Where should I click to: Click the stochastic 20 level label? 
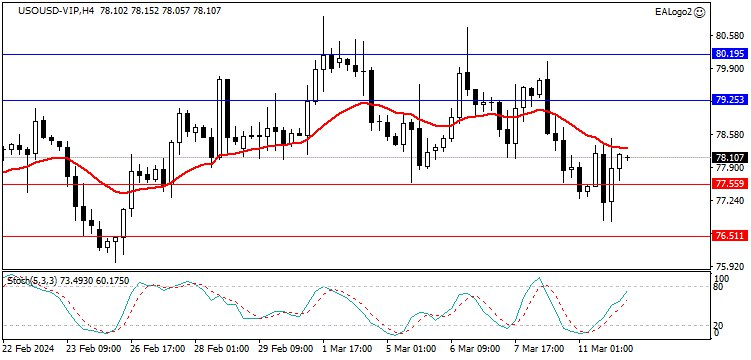tap(717, 326)
